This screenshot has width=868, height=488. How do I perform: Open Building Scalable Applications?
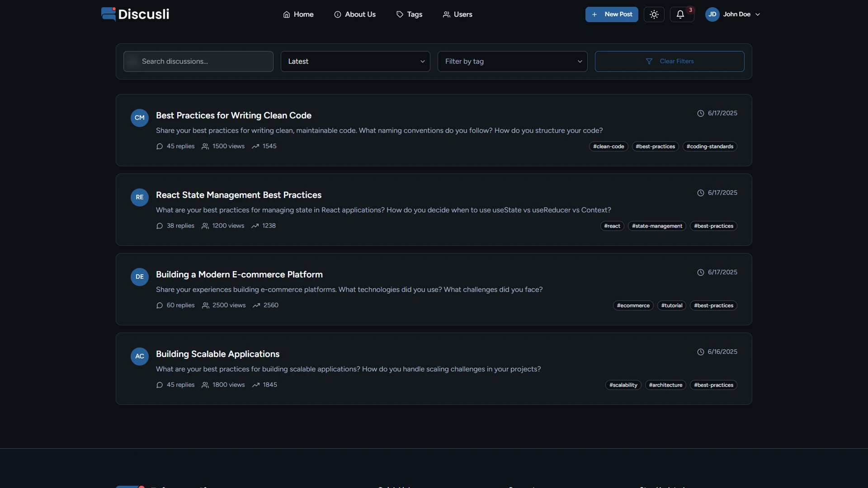click(217, 354)
